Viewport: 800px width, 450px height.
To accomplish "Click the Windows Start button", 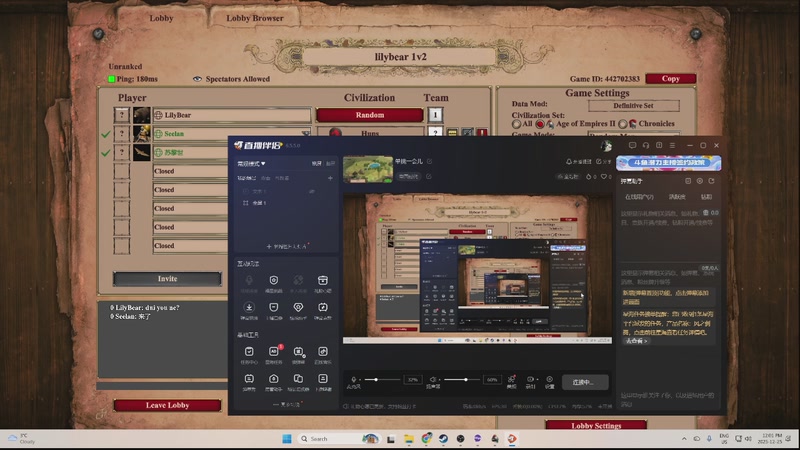I will click(x=287, y=439).
